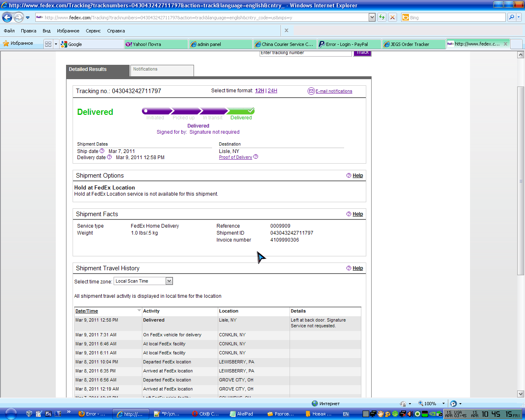Select the Detailed Results tab
The height and width of the screenshot is (420, 525).
tap(98, 70)
